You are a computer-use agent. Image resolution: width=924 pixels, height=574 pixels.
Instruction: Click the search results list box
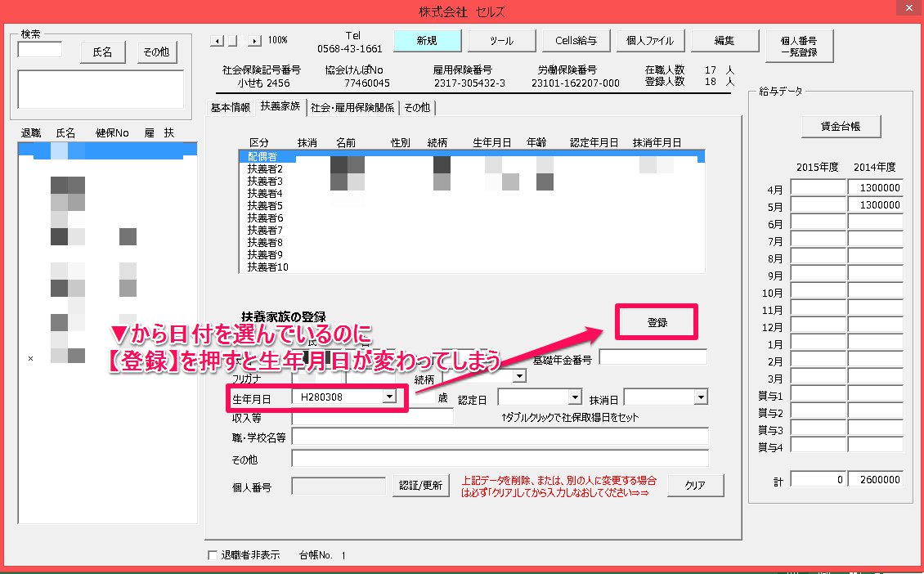point(101,90)
